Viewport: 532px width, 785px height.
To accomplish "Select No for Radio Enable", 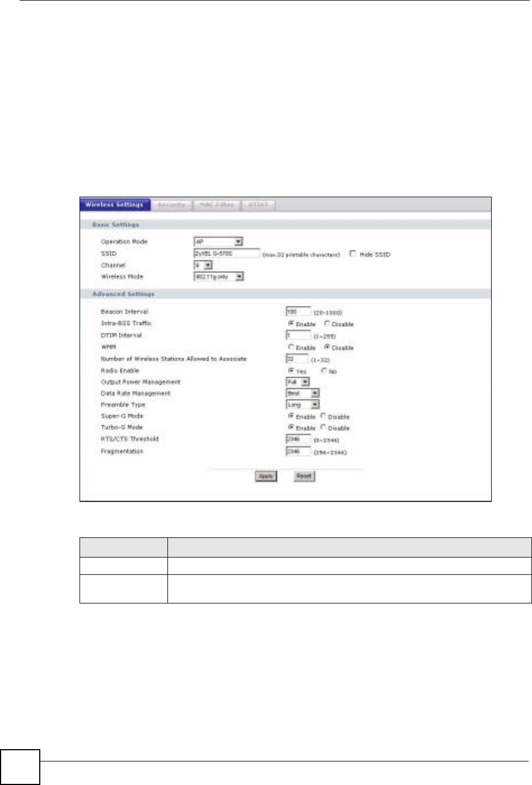I will 324,370.
